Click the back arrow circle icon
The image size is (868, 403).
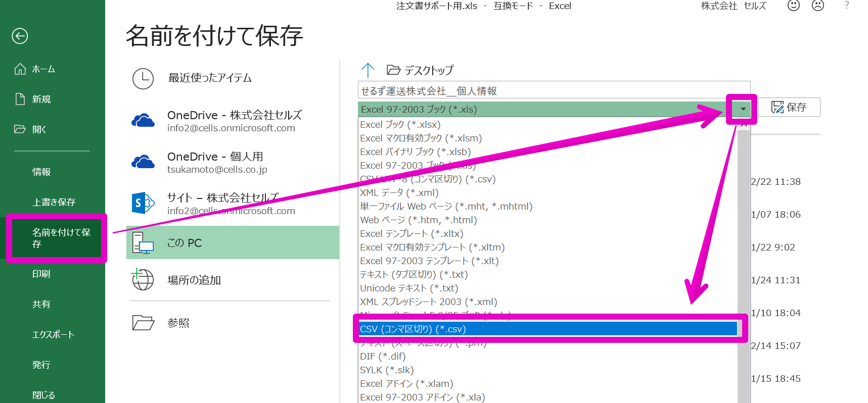pos(20,36)
